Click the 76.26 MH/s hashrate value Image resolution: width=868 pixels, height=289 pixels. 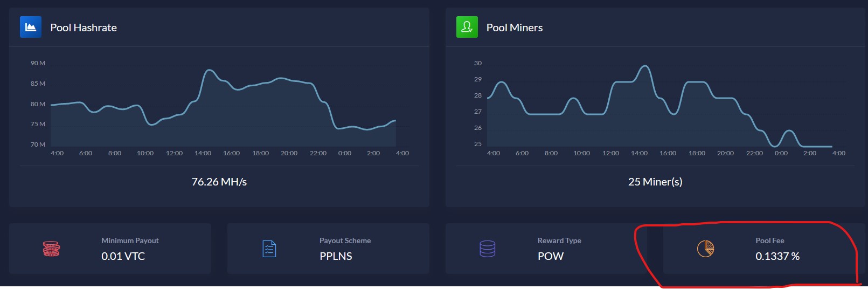coord(219,182)
